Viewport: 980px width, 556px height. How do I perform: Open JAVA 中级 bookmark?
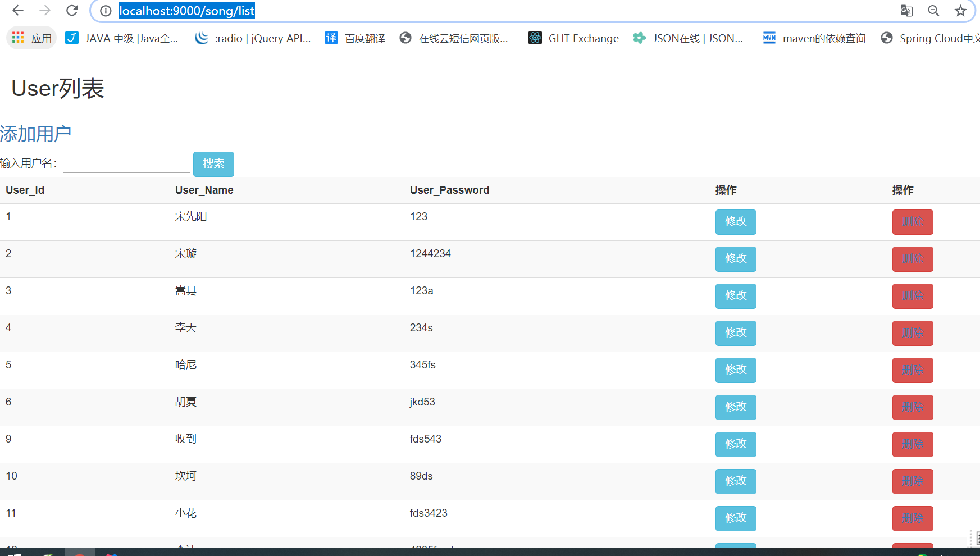pyautogui.click(x=122, y=38)
